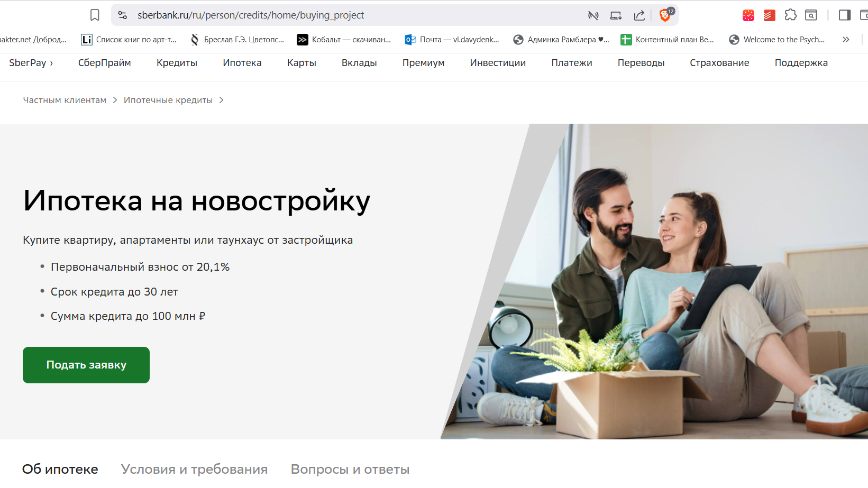The height and width of the screenshot is (488, 868).
Task: Click the bookmark icon beside address bar
Action: coord(95,15)
